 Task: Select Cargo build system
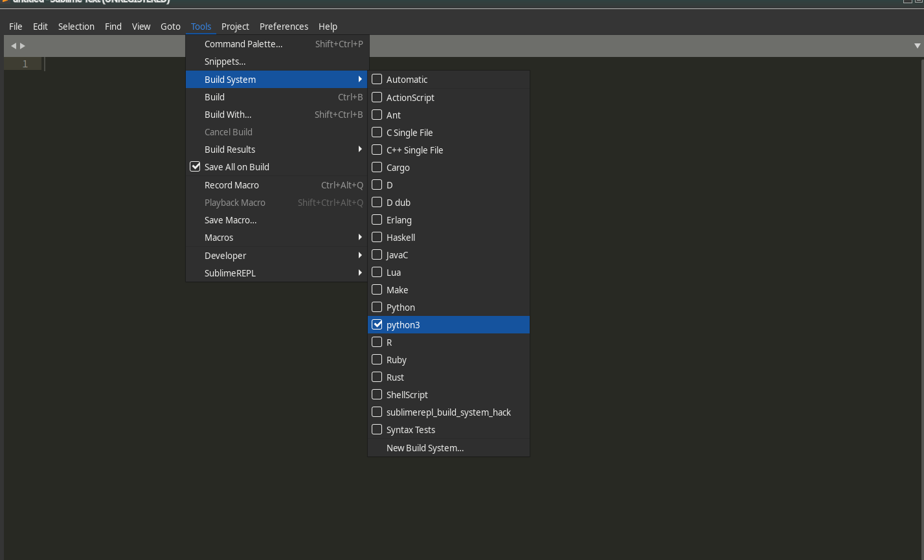point(449,167)
